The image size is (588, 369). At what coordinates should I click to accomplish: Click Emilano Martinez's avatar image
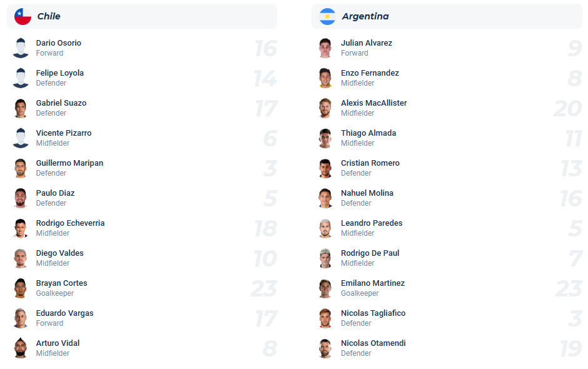326,288
